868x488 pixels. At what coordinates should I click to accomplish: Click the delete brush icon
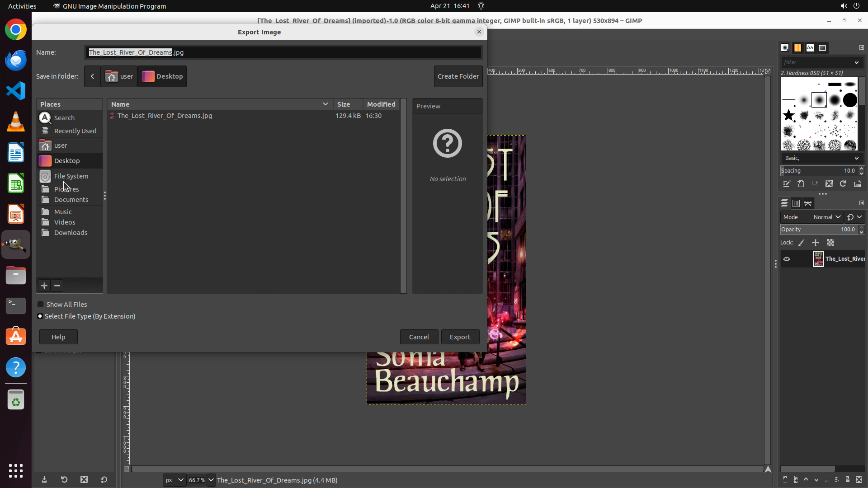coord(829,184)
